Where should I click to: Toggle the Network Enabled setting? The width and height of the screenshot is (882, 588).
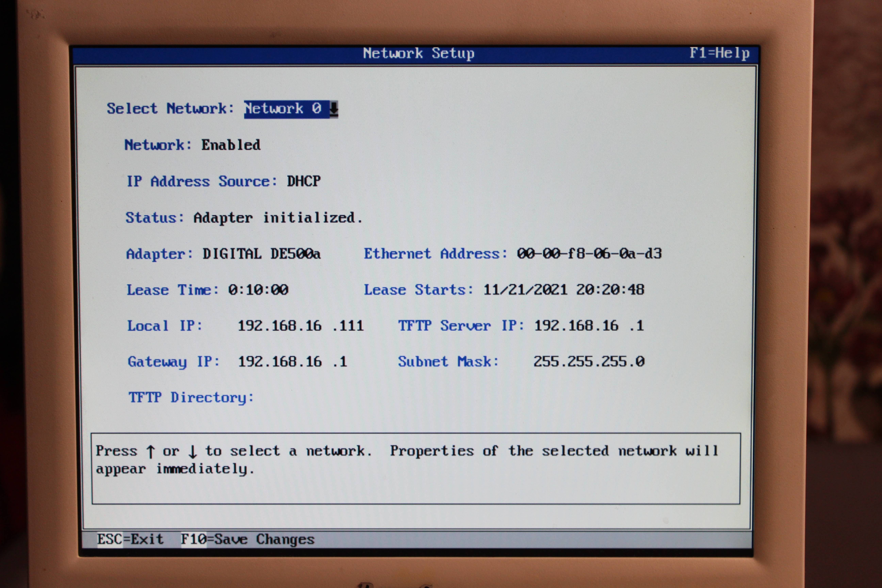click(231, 145)
